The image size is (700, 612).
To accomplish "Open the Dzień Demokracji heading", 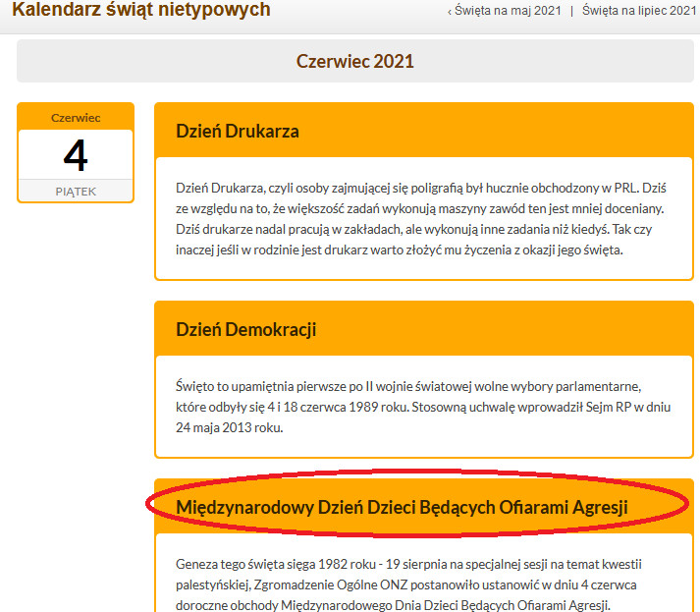I will [x=245, y=329].
